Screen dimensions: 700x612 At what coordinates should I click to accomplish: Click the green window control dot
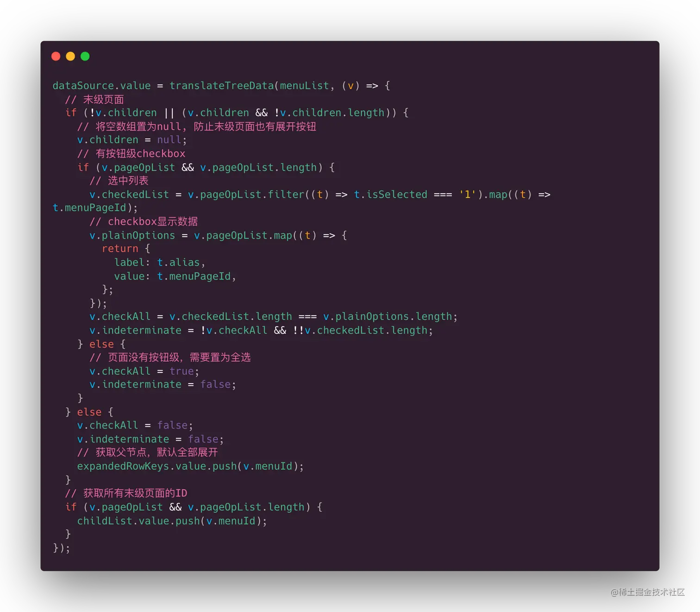pyautogui.click(x=85, y=56)
